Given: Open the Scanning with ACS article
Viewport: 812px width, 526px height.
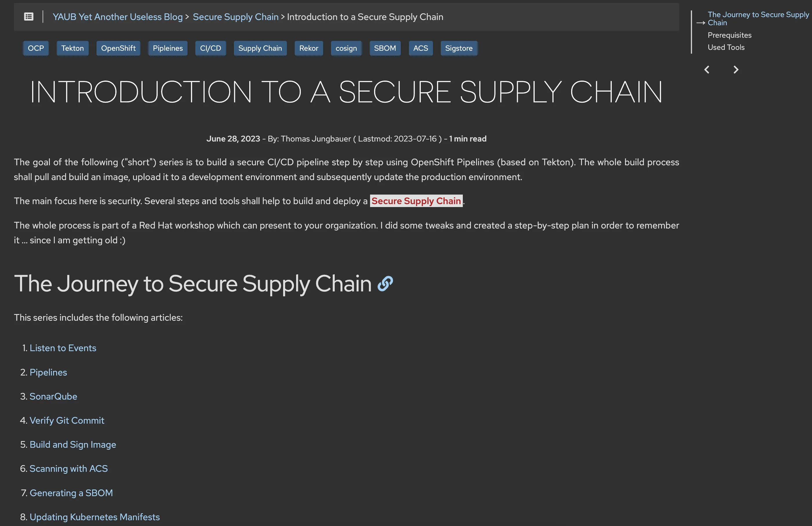Looking at the screenshot, I should coord(69,468).
